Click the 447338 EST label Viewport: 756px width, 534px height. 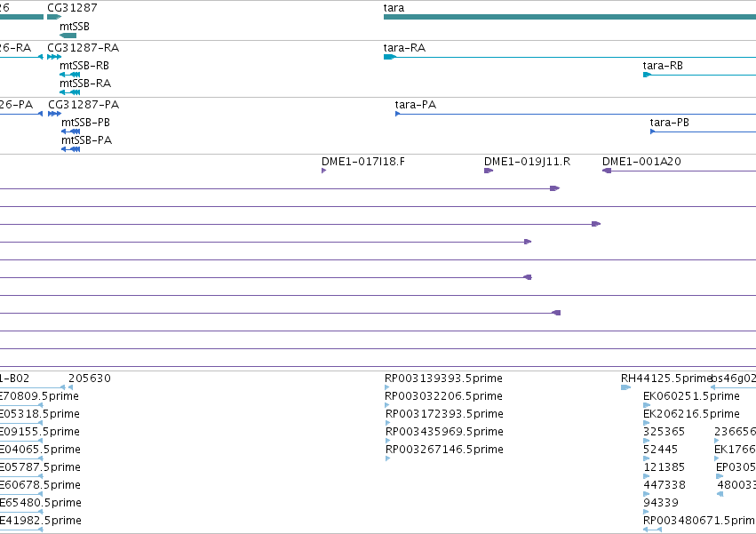[x=664, y=485]
